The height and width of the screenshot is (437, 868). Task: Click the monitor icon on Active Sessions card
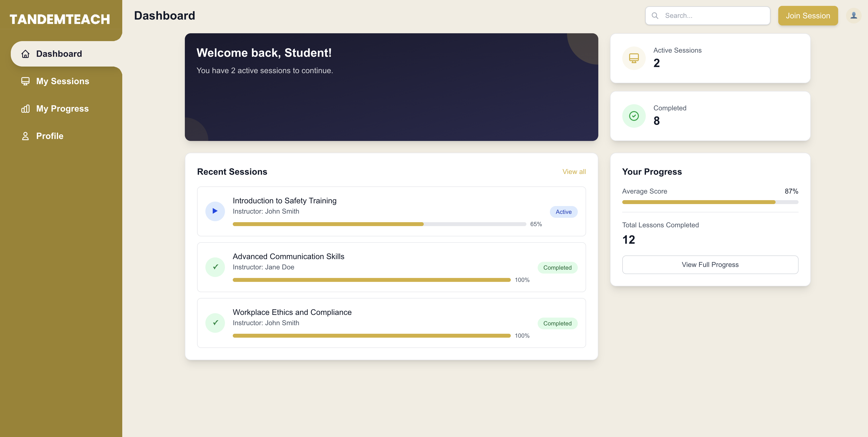(634, 58)
